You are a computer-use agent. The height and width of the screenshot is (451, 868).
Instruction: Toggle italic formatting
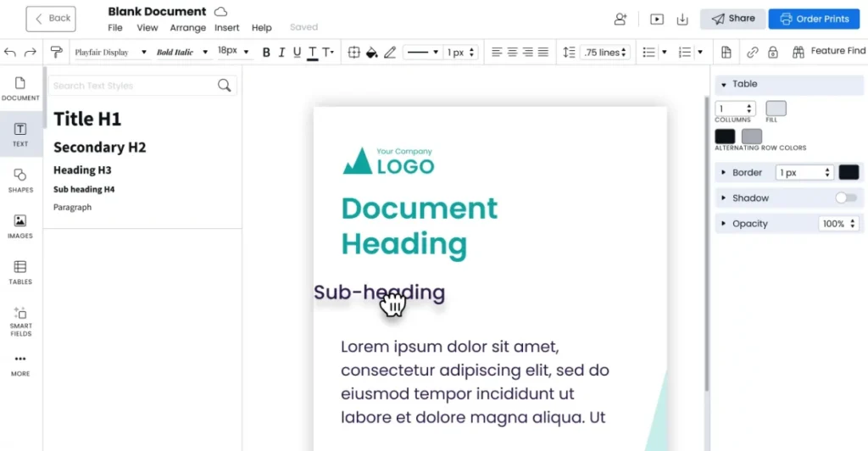281,52
